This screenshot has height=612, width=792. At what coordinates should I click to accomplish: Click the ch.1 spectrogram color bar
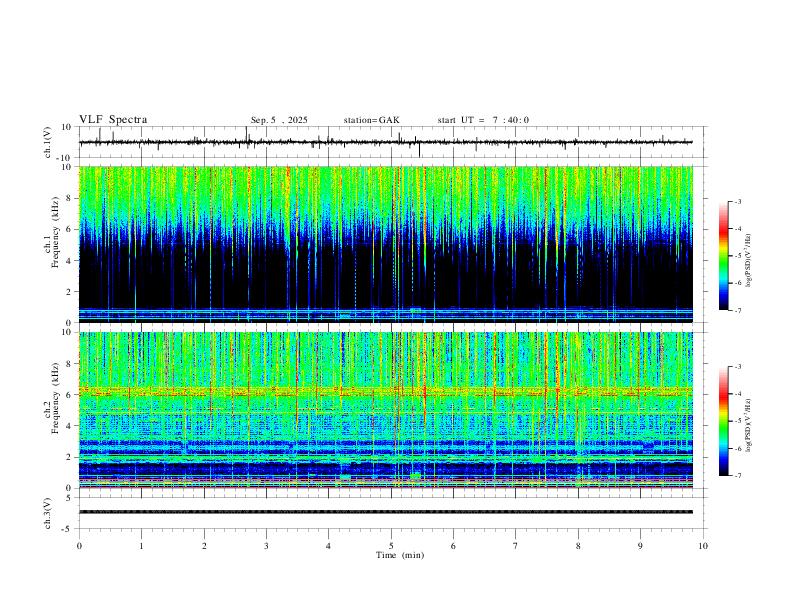click(x=723, y=256)
